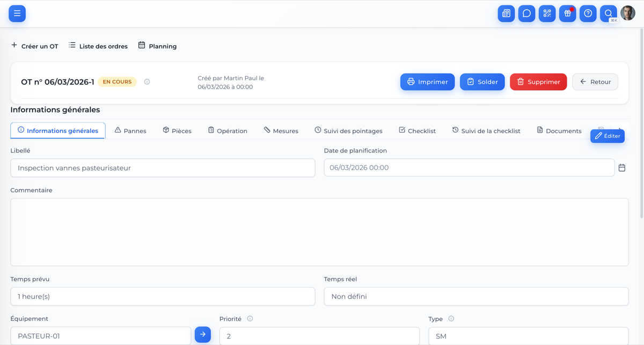
Task: Open the calendar date picker icon
Action: (x=622, y=168)
